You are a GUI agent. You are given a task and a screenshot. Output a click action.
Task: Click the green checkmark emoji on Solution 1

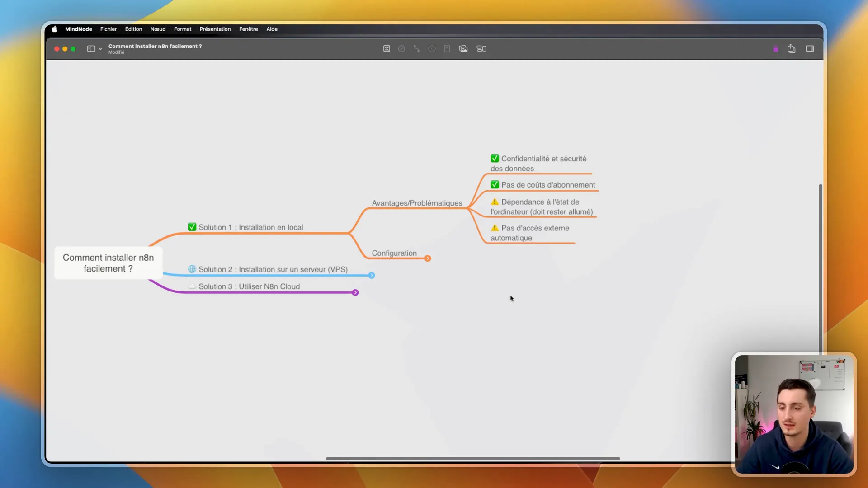pos(192,227)
